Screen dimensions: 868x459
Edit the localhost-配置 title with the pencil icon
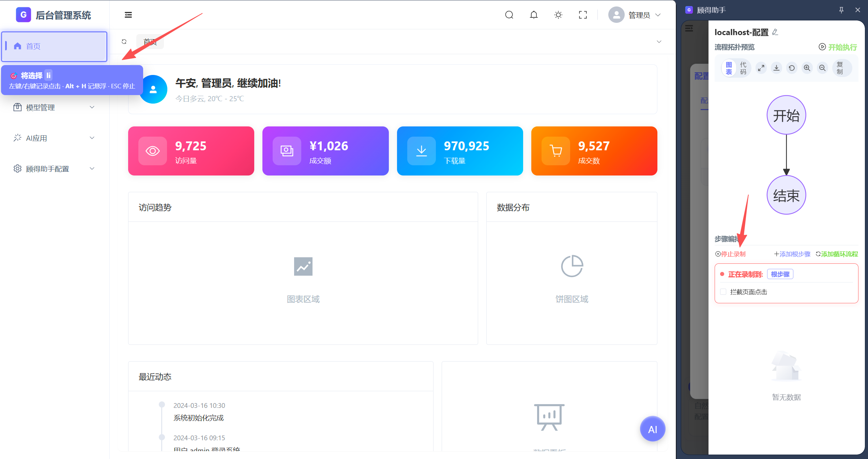click(775, 32)
